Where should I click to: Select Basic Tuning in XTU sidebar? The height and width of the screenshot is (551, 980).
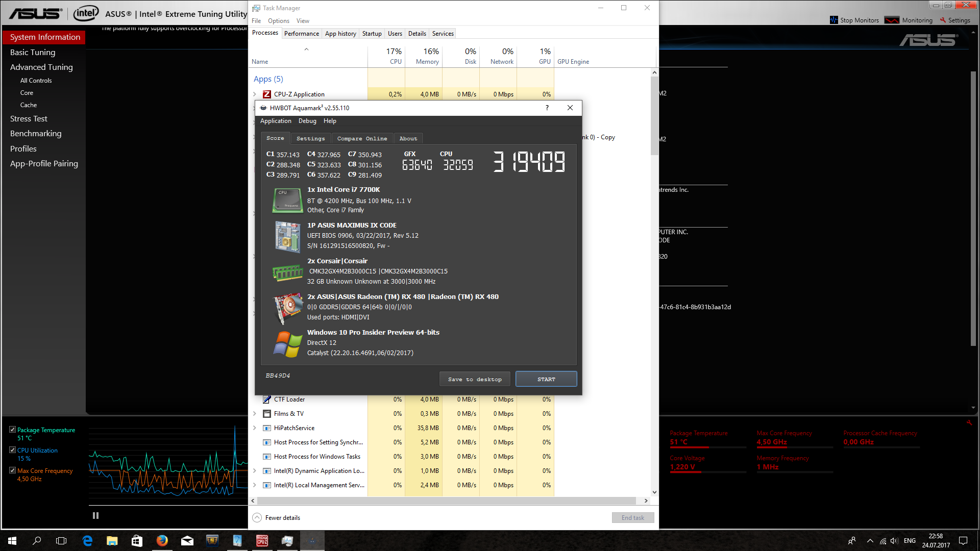(33, 53)
